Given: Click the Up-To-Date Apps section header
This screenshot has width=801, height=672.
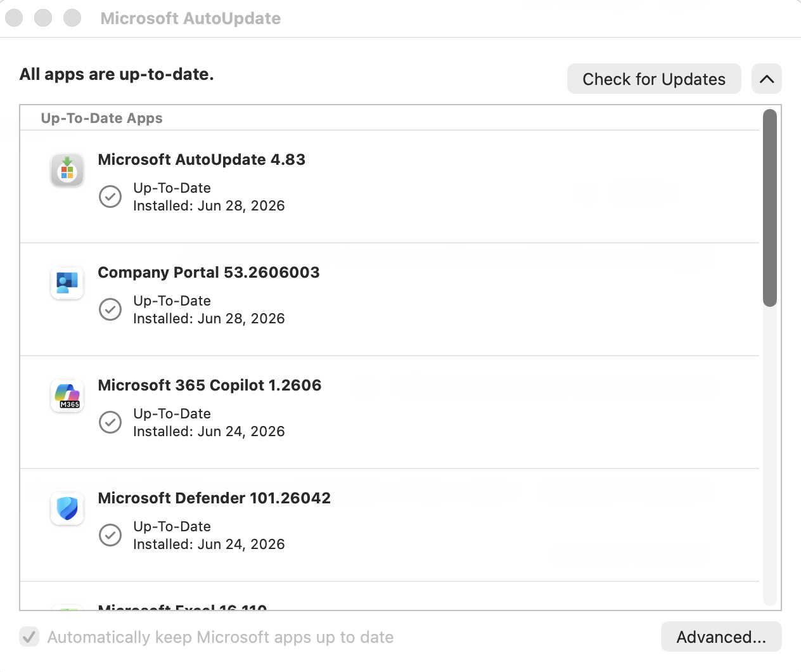Looking at the screenshot, I should (x=101, y=118).
